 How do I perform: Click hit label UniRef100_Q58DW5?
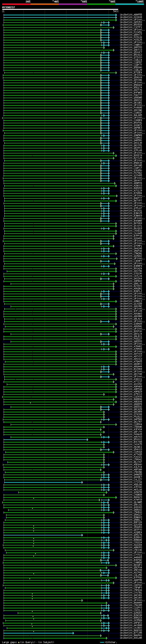coord(131,98)
